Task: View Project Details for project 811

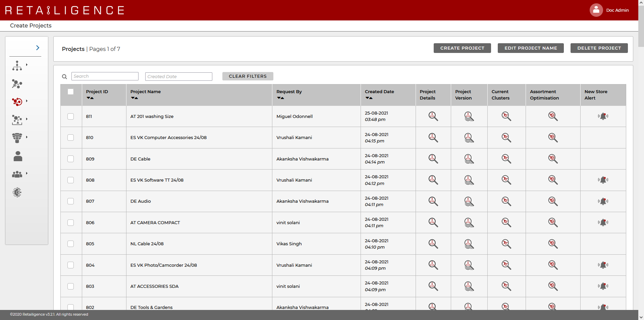Action: click(433, 116)
